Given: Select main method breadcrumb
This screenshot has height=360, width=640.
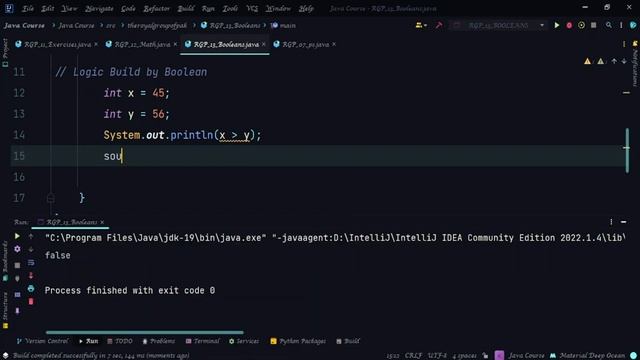Looking at the screenshot, I should pos(283,25).
